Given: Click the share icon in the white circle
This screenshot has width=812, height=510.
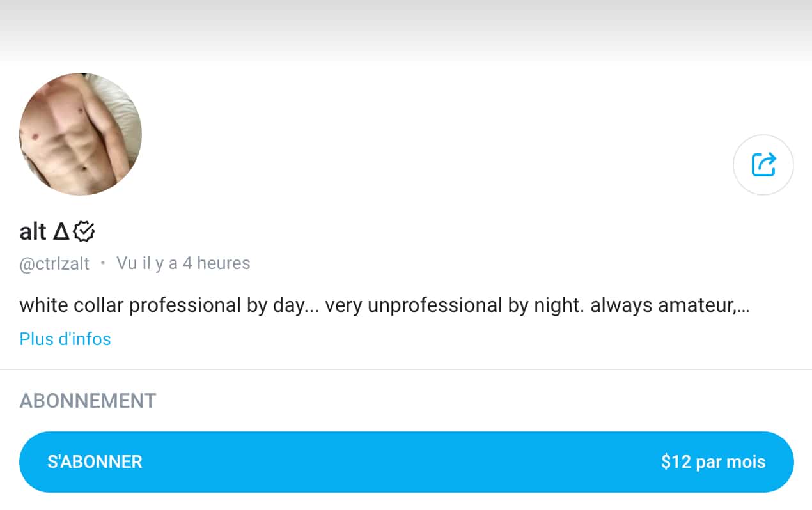Looking at the screenshot, I should pos(763,165).
